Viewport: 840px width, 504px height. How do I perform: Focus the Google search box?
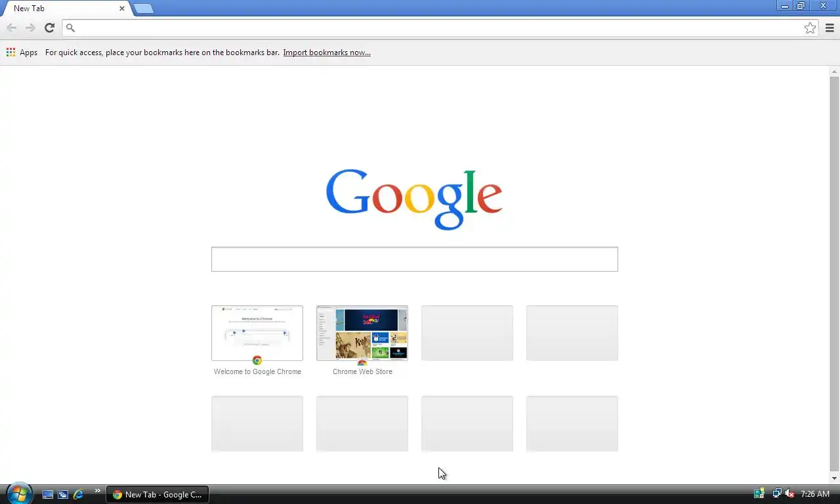point(415,259)
